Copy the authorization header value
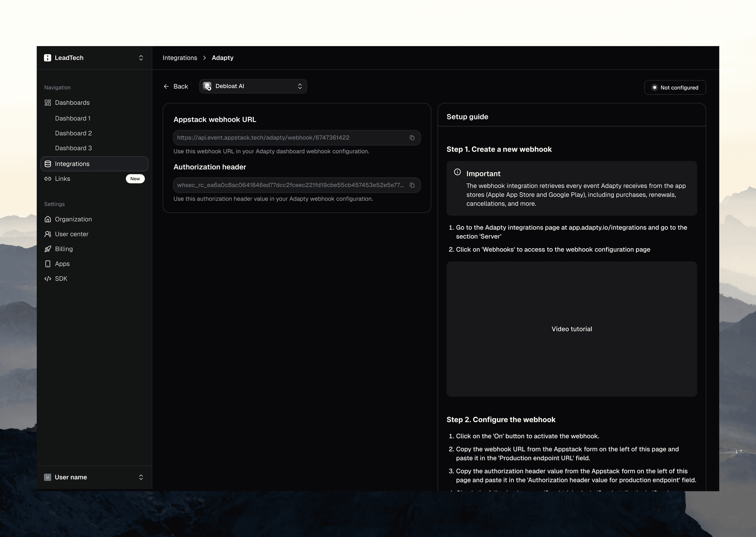756x537 pixels. pyautogui.click(x=412, y=185)
